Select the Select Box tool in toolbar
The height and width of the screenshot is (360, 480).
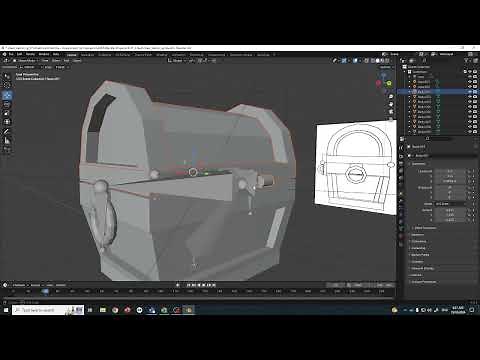[x=7, y=76]
